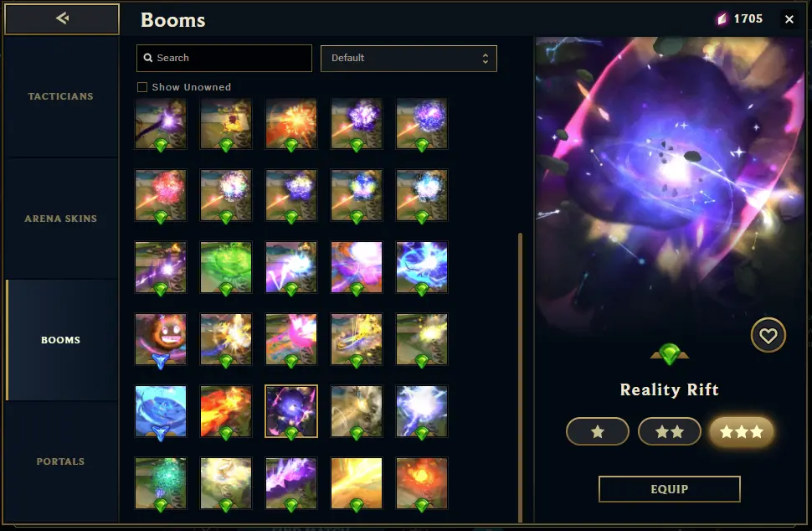812x531 pixels.
Task: Open the Tacticians tab
Action: (x=60, y=96)
